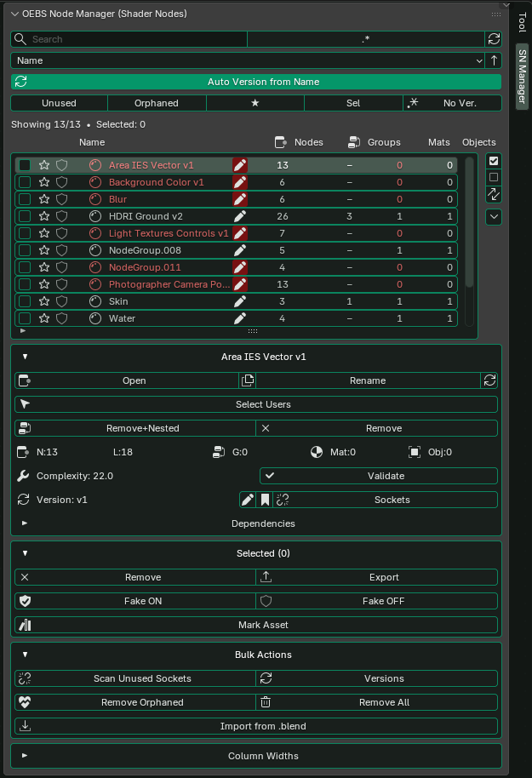Click the Open button

127,380
